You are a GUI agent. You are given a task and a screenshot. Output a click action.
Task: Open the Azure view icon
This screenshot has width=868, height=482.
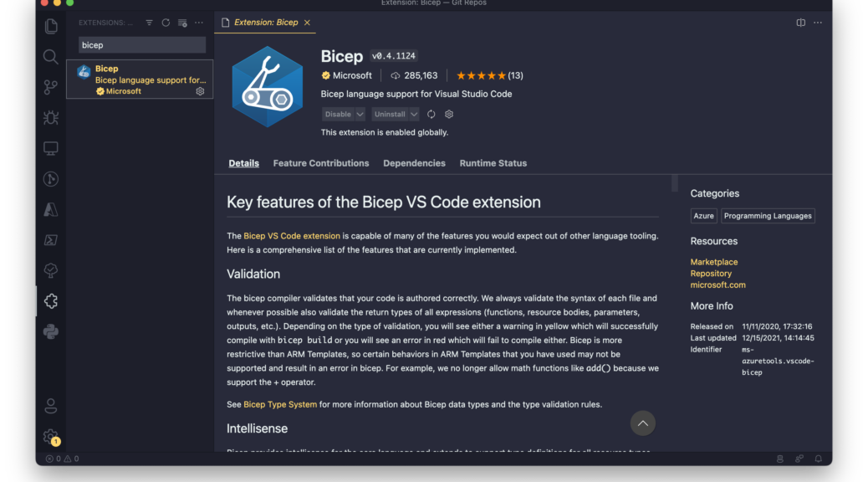tap(51, 209)
